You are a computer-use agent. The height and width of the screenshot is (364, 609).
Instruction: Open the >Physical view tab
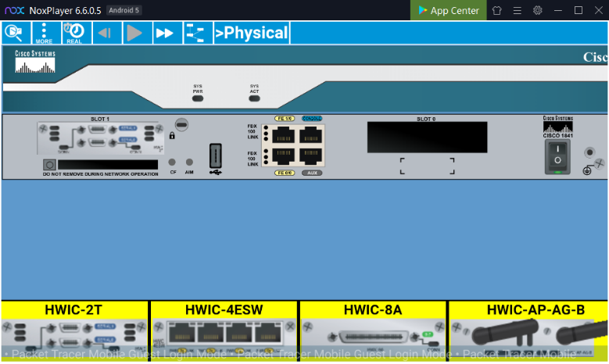pyautogui.click(x=252, y=33)
